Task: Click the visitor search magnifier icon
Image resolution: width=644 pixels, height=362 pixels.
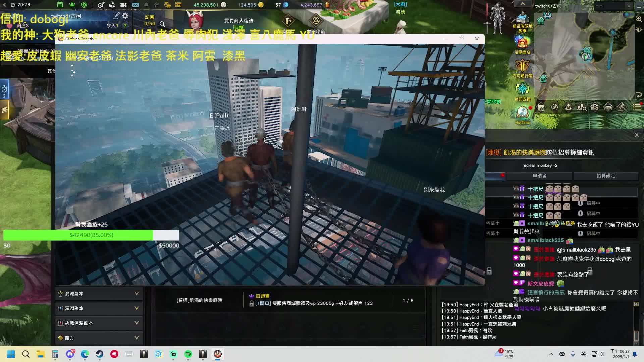Action: [x=162, y=24]
